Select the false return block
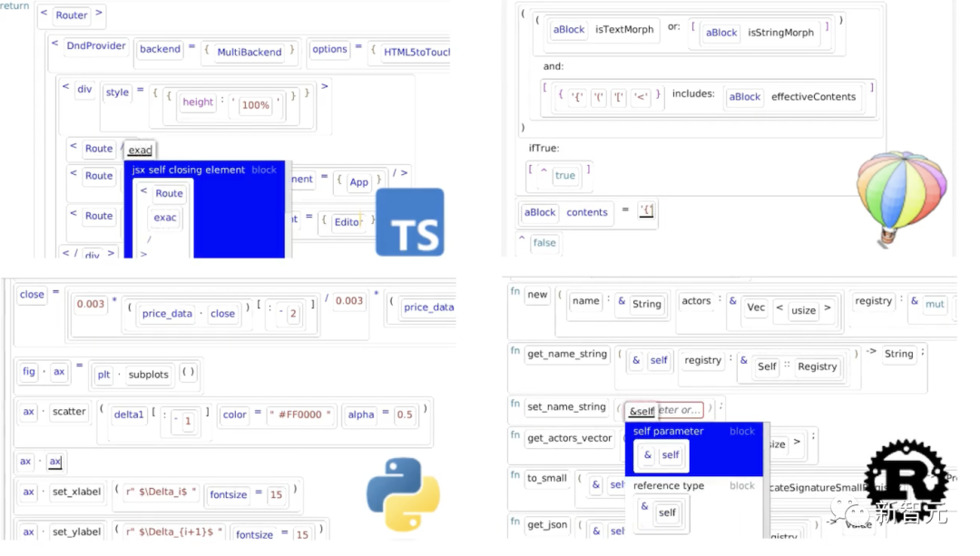This screenshot has height=556, width=980. point(544,243)
